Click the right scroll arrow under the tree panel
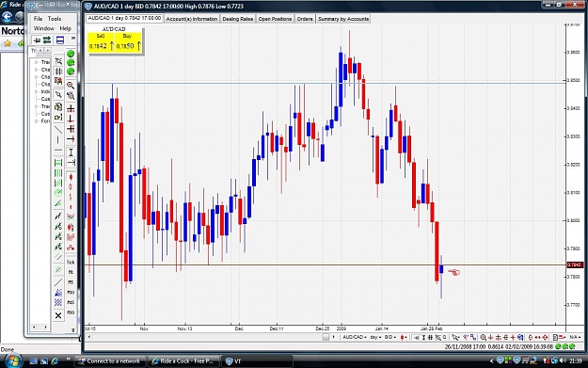 (x=45, y=328)
